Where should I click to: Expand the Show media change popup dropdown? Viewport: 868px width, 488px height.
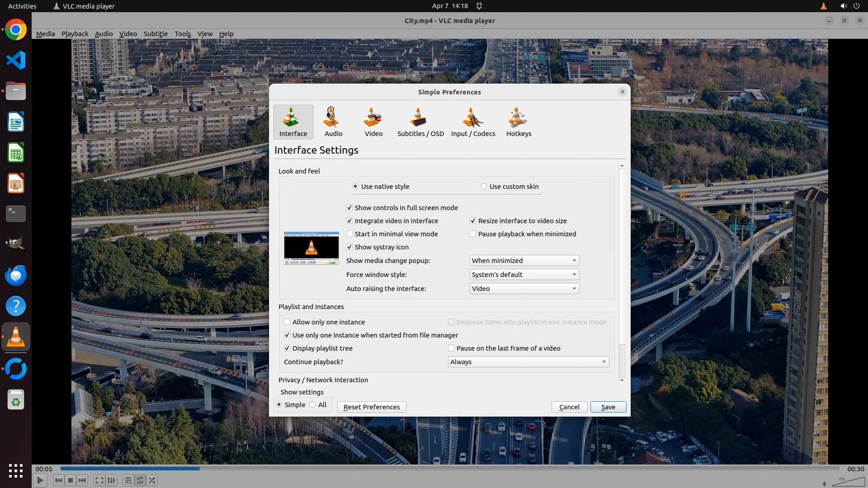click(x=524, y=261)
